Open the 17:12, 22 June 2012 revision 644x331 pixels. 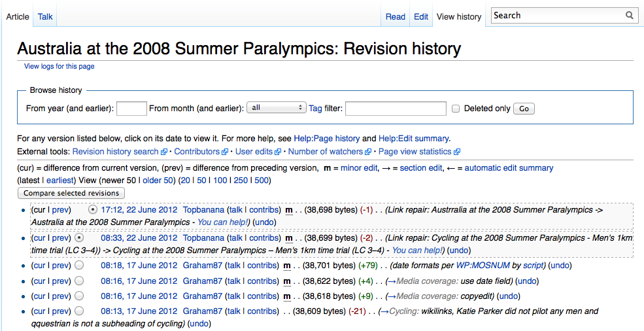139,210
